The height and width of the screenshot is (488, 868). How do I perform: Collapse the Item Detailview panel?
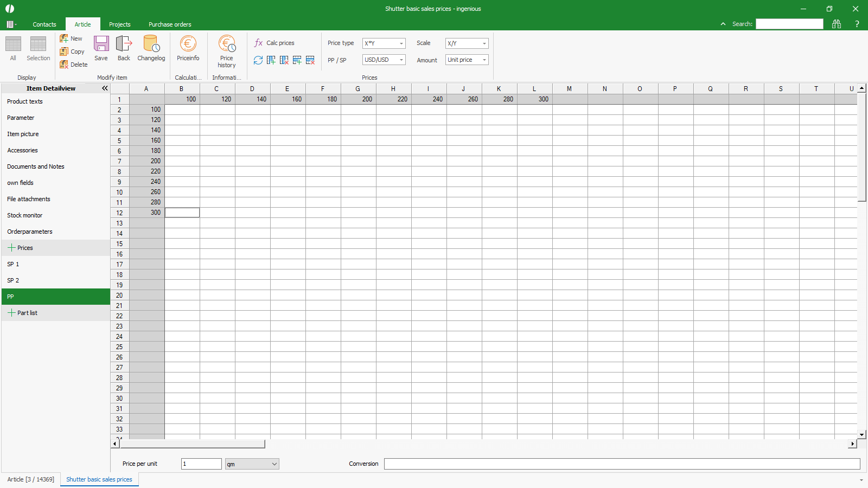point(105,88)
